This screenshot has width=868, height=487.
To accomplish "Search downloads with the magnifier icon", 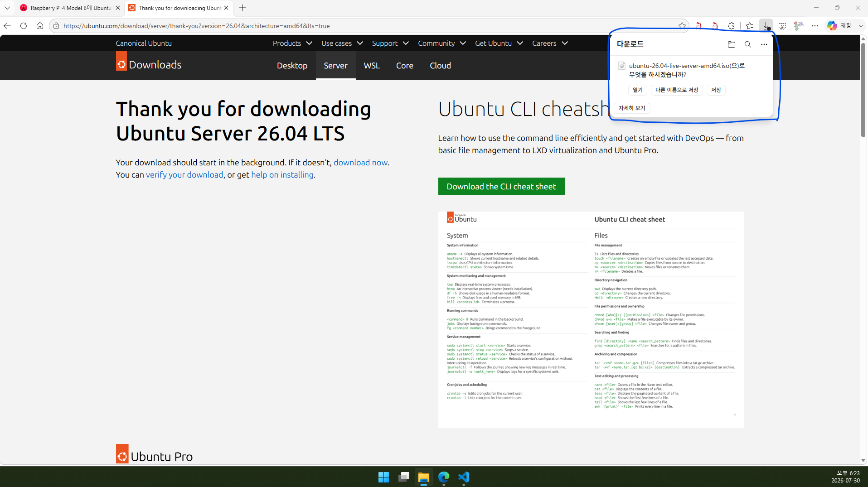I will [x=748, y=44].
